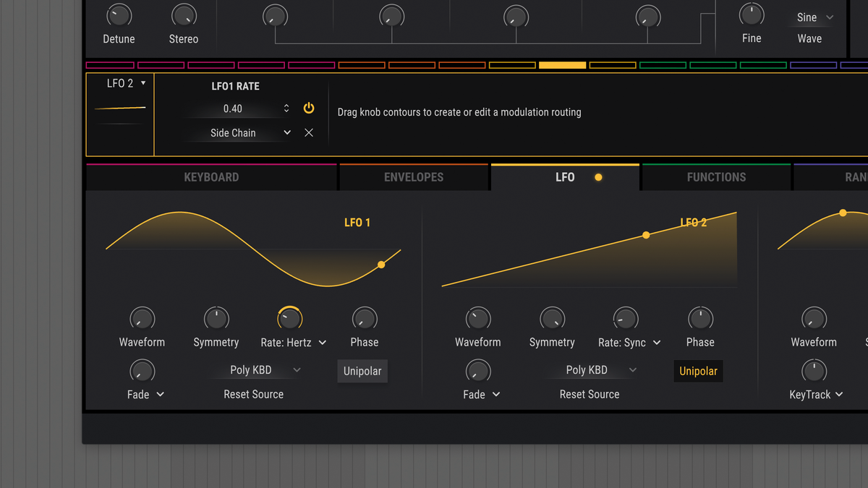Click the X to remove the Side Chain routing
This screenshot has height=488, width=868.
[309, 132]
